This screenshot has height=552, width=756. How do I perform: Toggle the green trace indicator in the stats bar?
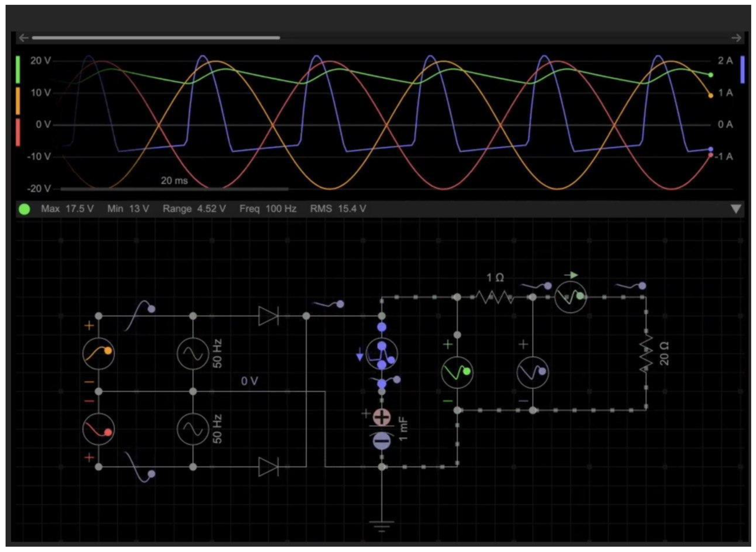point(24,209)
